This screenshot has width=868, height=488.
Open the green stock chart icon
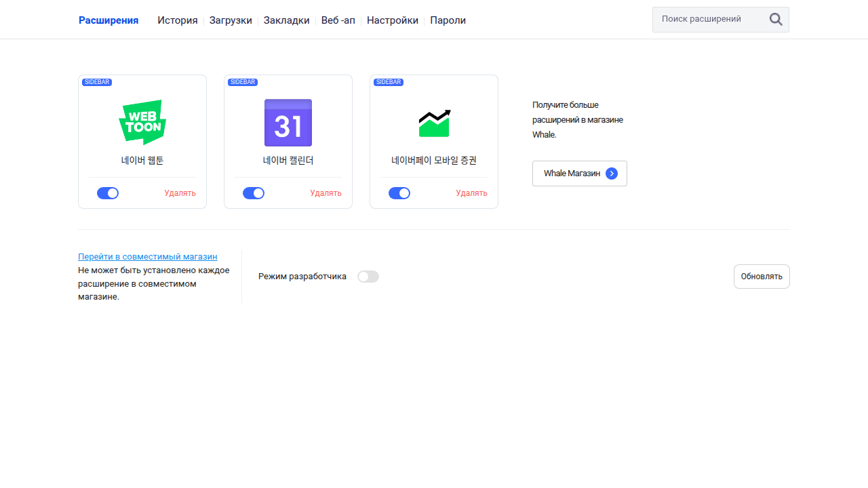click(x=434, y=123)
